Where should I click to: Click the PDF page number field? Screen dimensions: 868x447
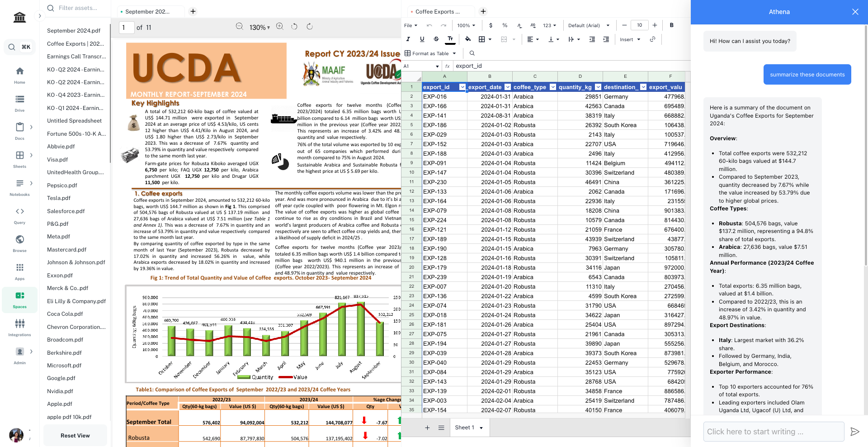(x=126, y=28)
